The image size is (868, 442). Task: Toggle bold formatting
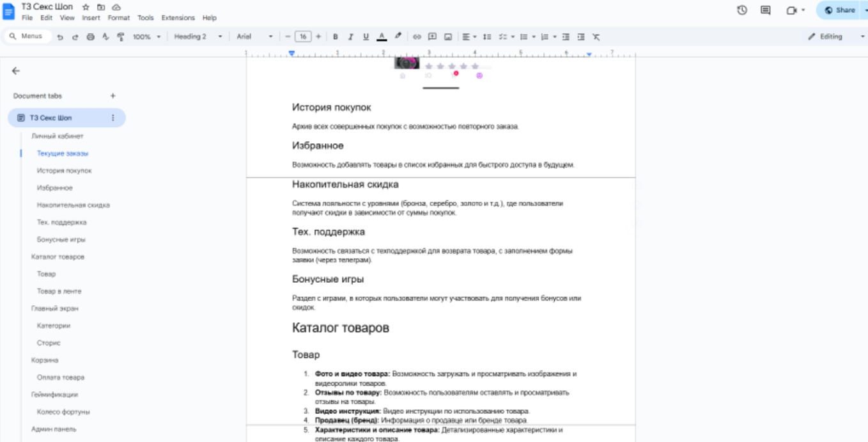pyautogui.click(x=336, y=37)
